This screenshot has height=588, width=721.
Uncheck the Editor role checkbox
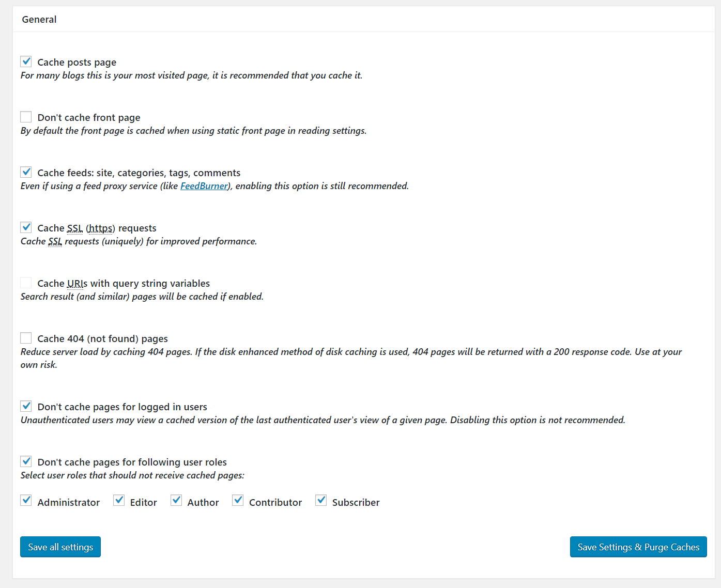pyautogui.click(x=119, y=500)
